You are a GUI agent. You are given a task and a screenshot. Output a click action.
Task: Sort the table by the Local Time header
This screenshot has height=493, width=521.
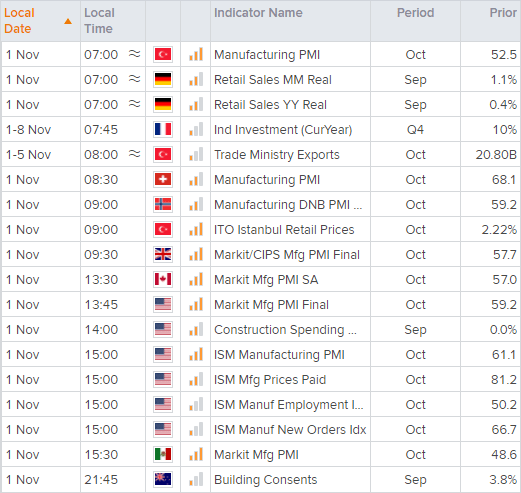(x=99, y=21)
